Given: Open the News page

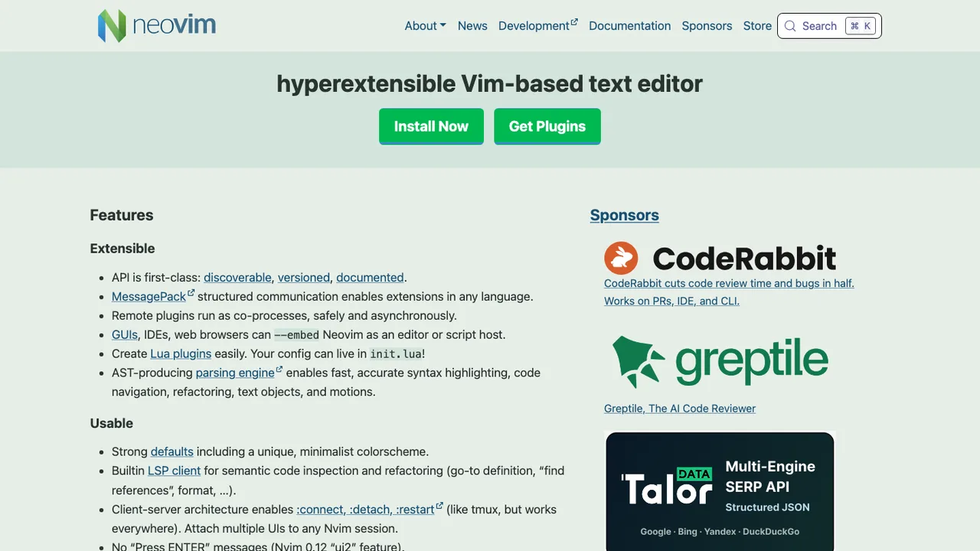Looking at the screenshot, I should (472, 26).
